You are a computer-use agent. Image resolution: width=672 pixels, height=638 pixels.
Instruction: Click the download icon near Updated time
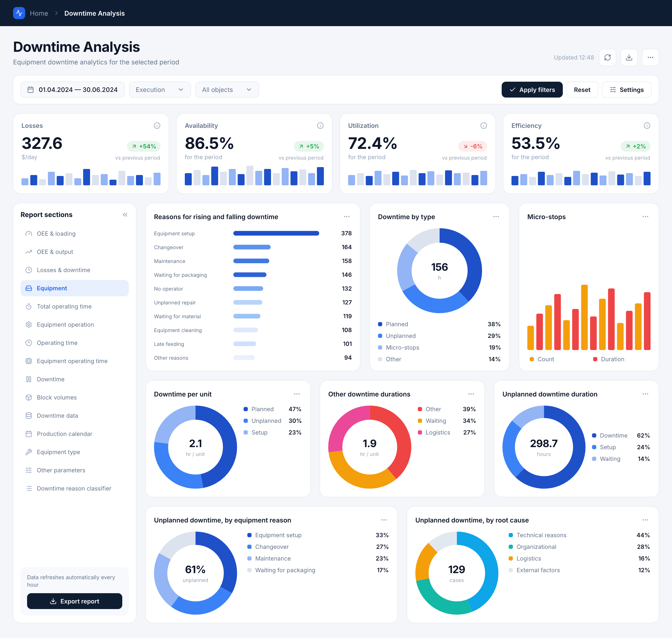(x=629, y=57)
